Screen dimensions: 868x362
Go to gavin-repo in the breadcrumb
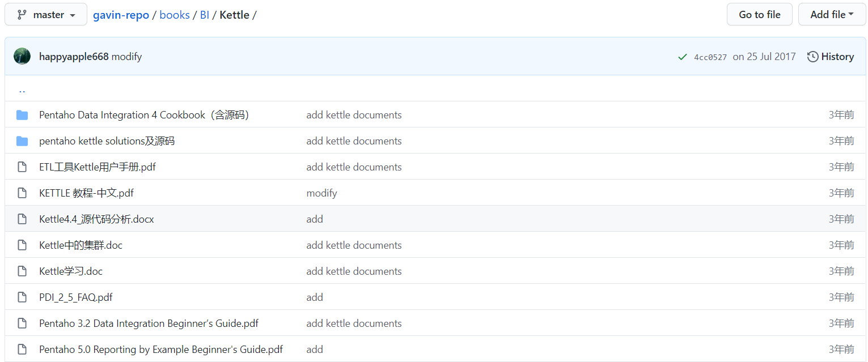(x=121, y=15)
